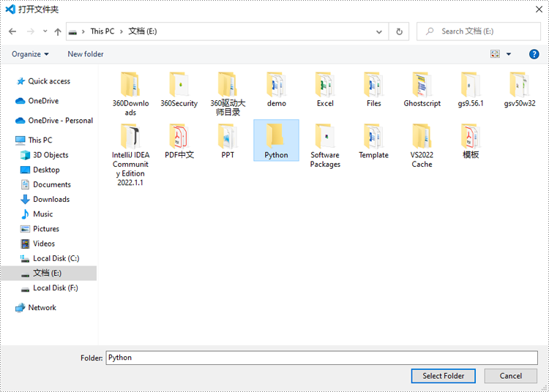Open Organize dropdown menu
This screenshot has width=549, height=392.
click(30, 54)
